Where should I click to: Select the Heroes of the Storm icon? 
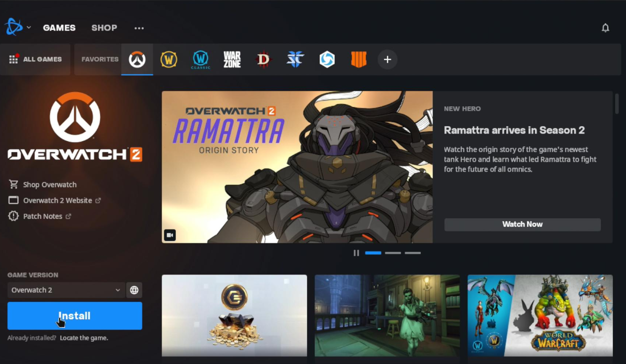[x=327, y=59]
